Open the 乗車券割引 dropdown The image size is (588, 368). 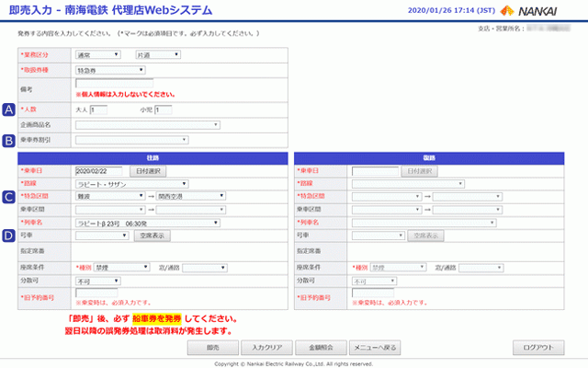(x=131, y=140)
